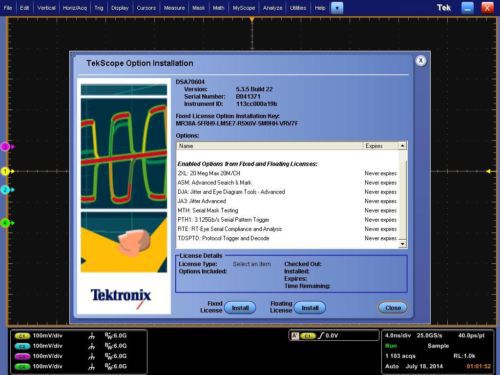
Task: Close the Option Installation dialog with X
Action: click(421, 61)
